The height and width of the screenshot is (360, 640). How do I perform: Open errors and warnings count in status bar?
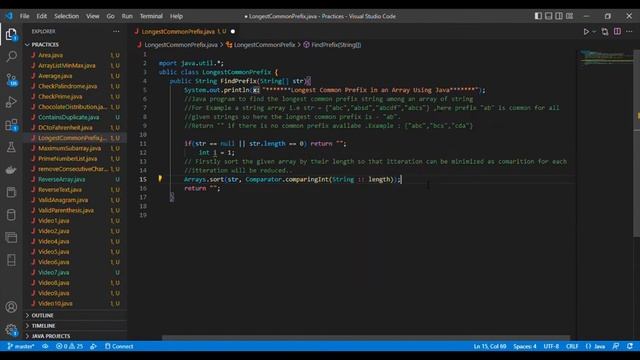tap(69, 346)
